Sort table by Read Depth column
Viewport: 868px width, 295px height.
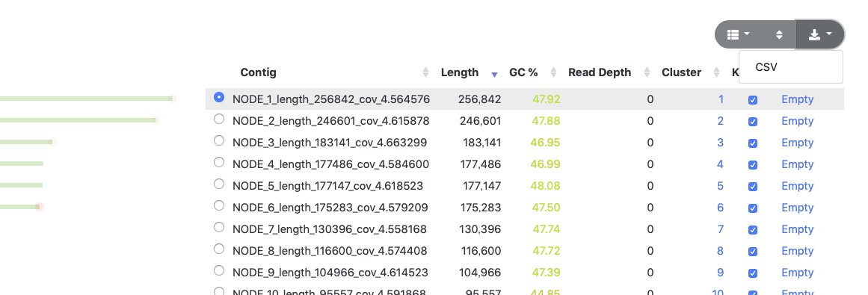647,72
